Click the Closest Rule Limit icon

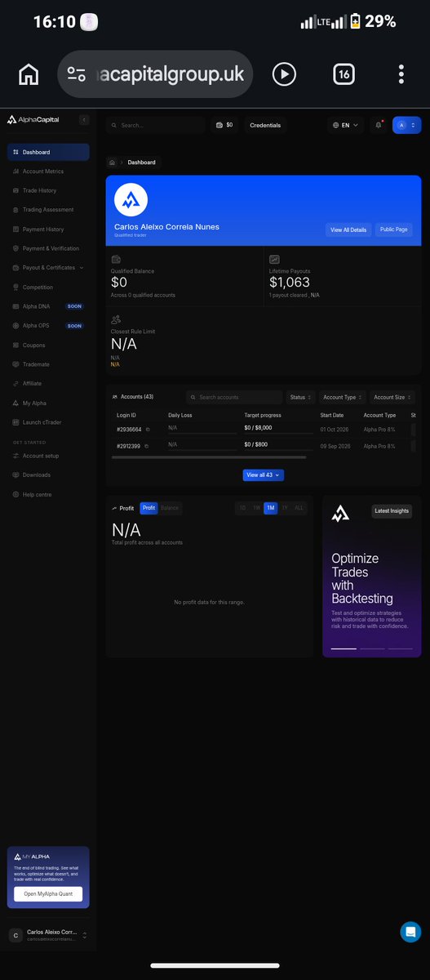[116, 320]
